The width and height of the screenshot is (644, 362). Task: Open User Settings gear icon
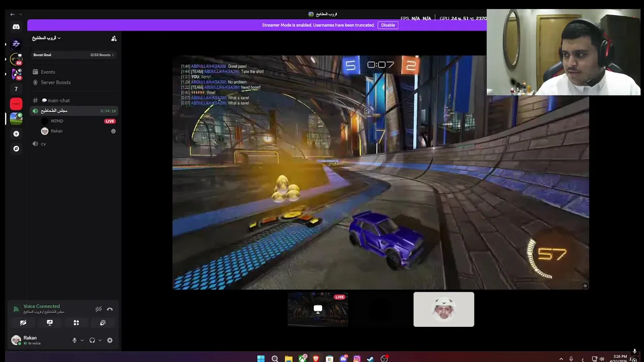coord(110,340)
